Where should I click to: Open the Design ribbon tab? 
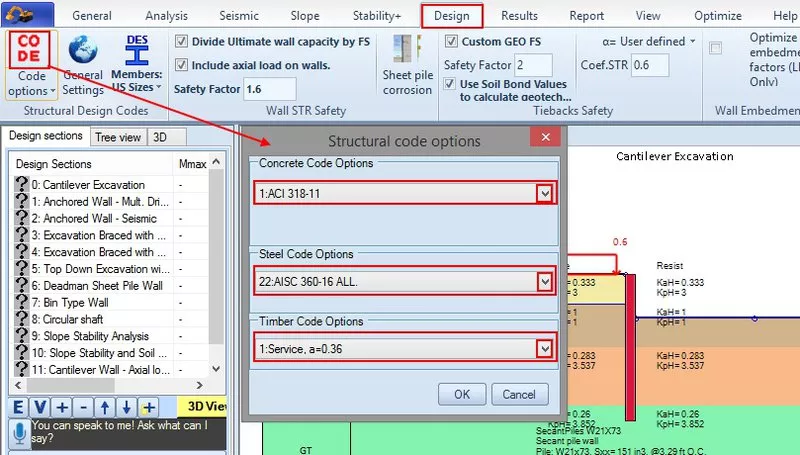452,16
